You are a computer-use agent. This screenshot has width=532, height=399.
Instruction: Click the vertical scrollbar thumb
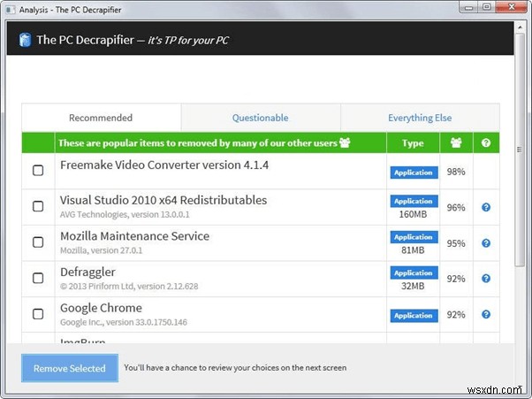pos(520,150)
